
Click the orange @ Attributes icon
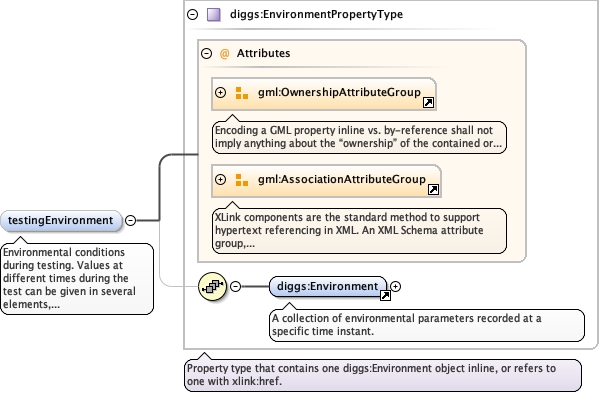tap(225, 54)
